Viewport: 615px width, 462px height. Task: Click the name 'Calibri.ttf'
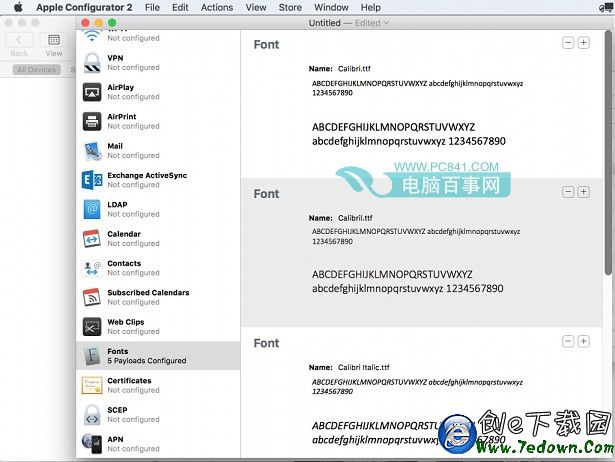click(354, 69)
